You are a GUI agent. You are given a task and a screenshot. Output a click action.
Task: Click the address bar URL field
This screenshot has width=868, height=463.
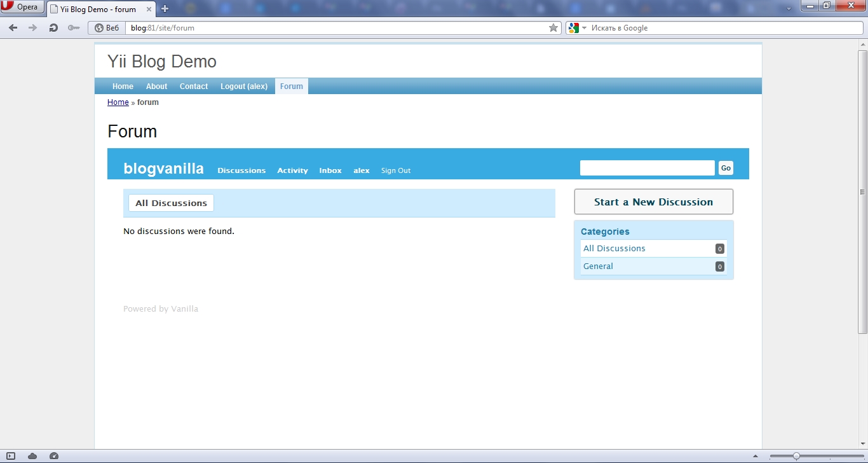pyautogui.click(x=337, y=28)
